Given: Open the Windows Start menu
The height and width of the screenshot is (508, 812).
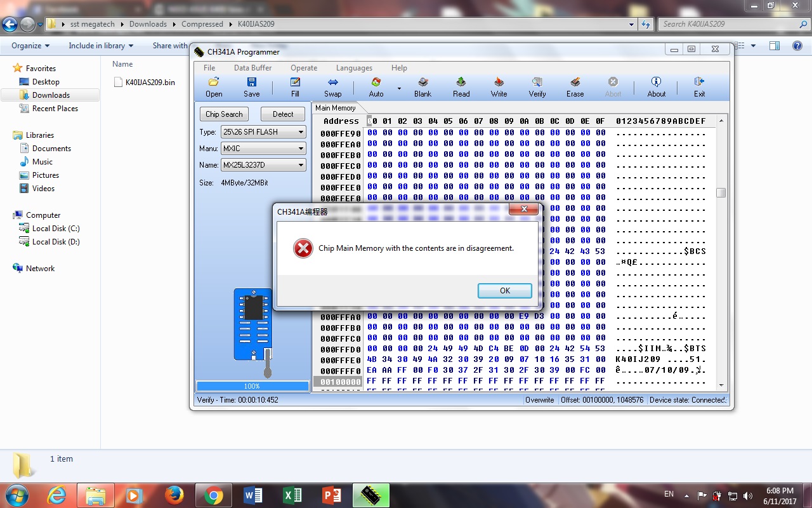Looking at the screenshot, I should (x=16, y=495).
